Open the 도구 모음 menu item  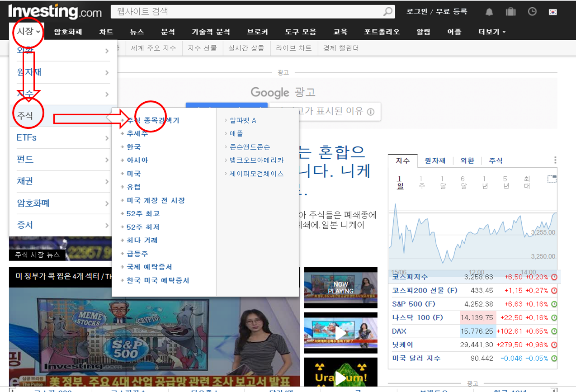[x=301, y=32]
